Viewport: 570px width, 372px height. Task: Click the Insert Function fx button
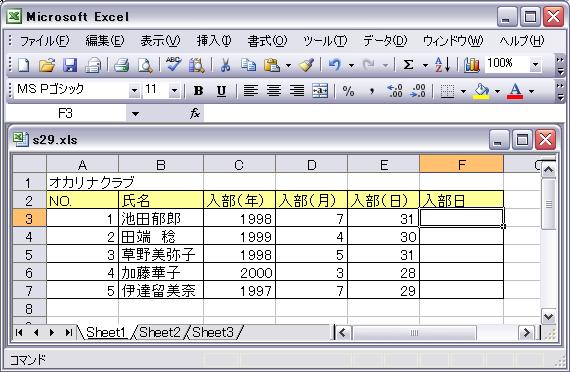[195, 113]
